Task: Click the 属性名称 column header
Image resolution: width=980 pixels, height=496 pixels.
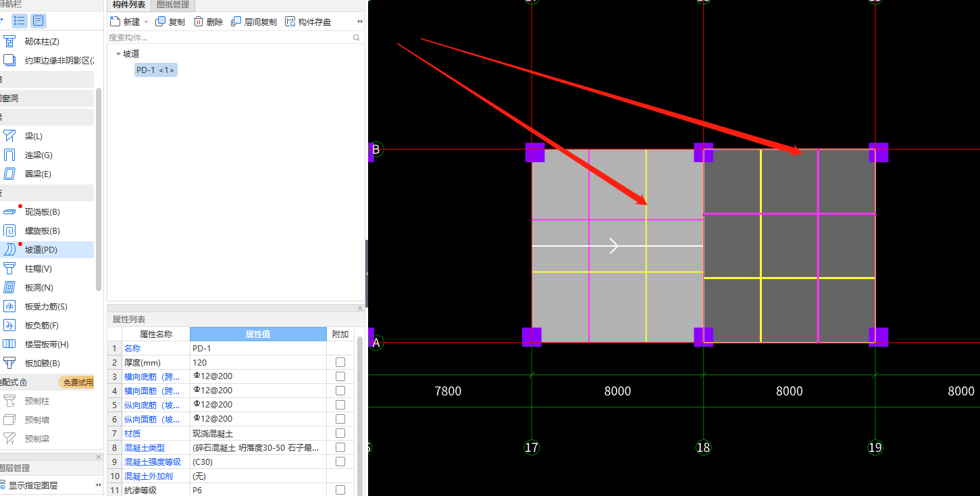Action: point(156,334)
